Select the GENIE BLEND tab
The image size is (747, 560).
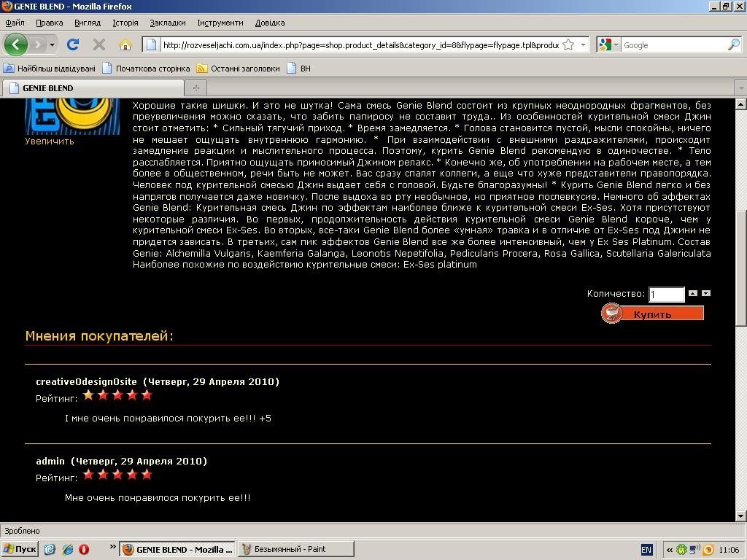[93, 88]
